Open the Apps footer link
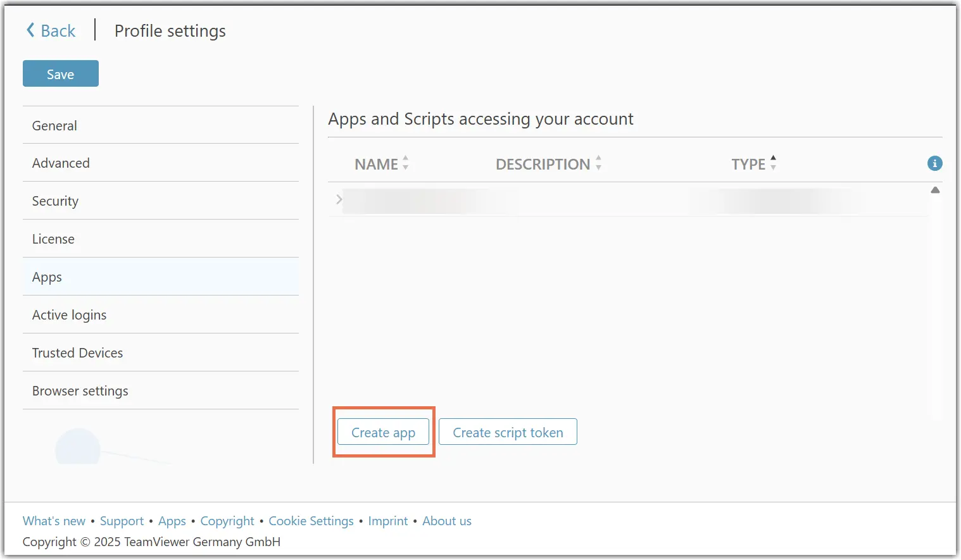 tap(172, 521)
